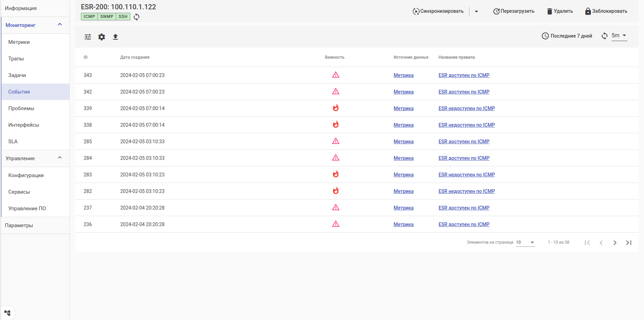Viewport: 644px width, 320px height.
Task: Collapse the Мониторинг sidebar section
Action: [x=60, y=25]
